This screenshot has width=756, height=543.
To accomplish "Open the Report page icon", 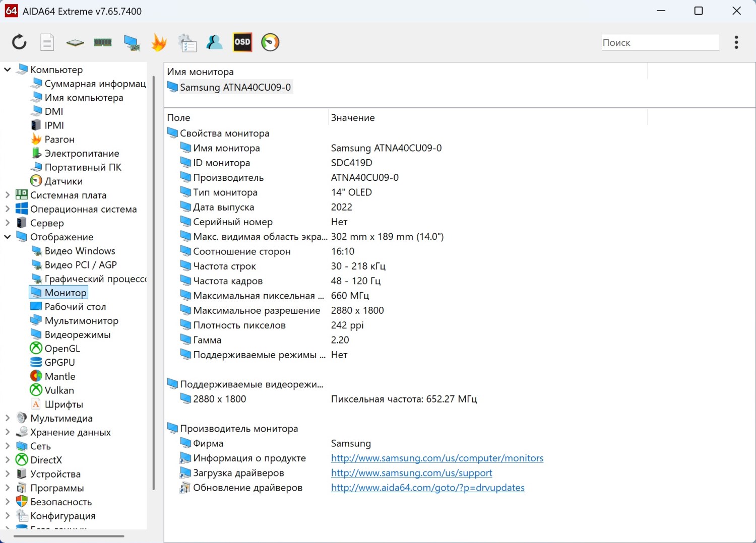I will click(x=47, y=42).
